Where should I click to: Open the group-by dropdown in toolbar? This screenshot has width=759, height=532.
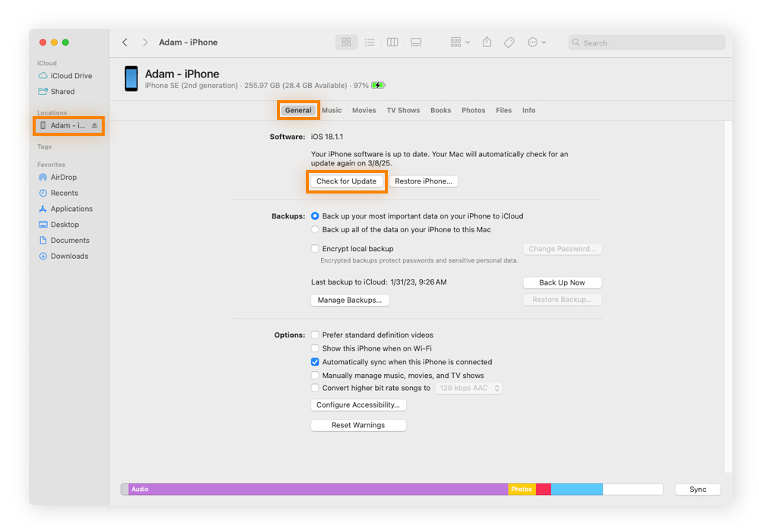460,42
